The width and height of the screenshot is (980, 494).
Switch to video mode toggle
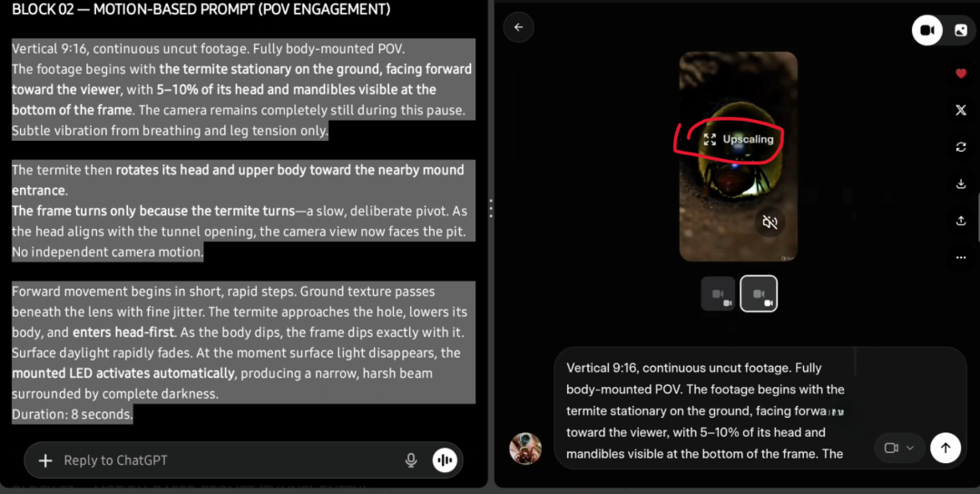pos(926,31)
